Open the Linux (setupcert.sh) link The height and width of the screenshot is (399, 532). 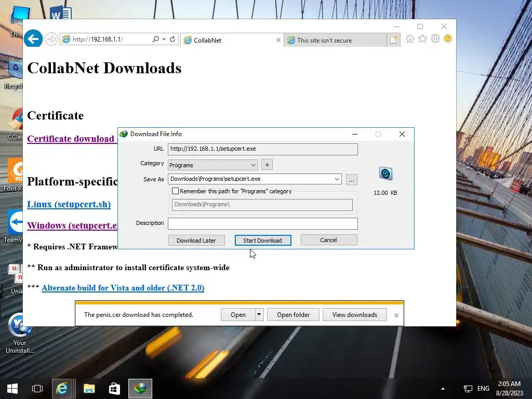(x=69, y=204)
